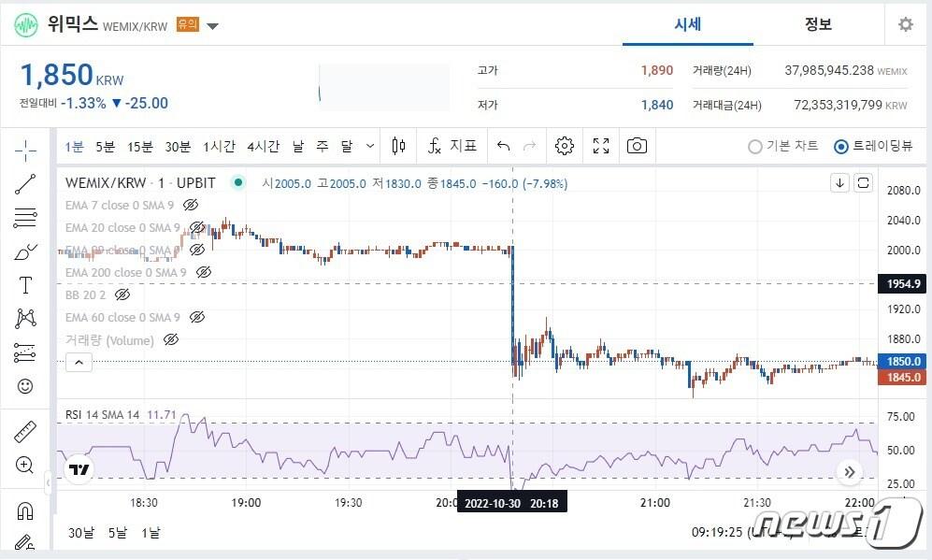
Task: Open chart settings gear in toolbar
Action: click(564, 146)
